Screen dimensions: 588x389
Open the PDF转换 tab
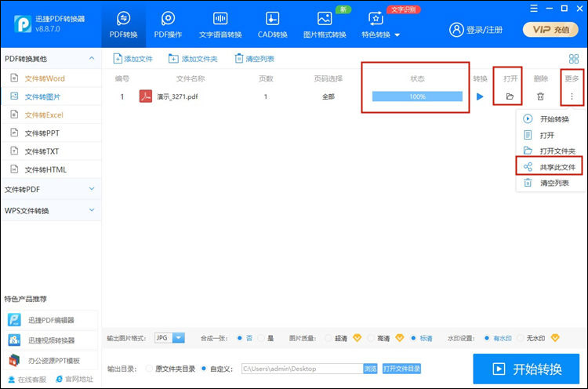(x=123, y=25)
